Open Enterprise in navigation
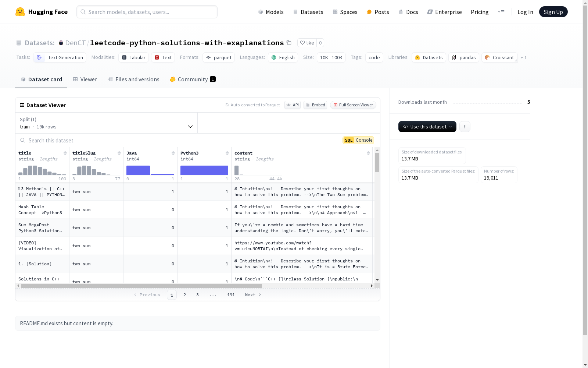Image resolution: width=588 pixels, height=368 pixels. (444, 12)
